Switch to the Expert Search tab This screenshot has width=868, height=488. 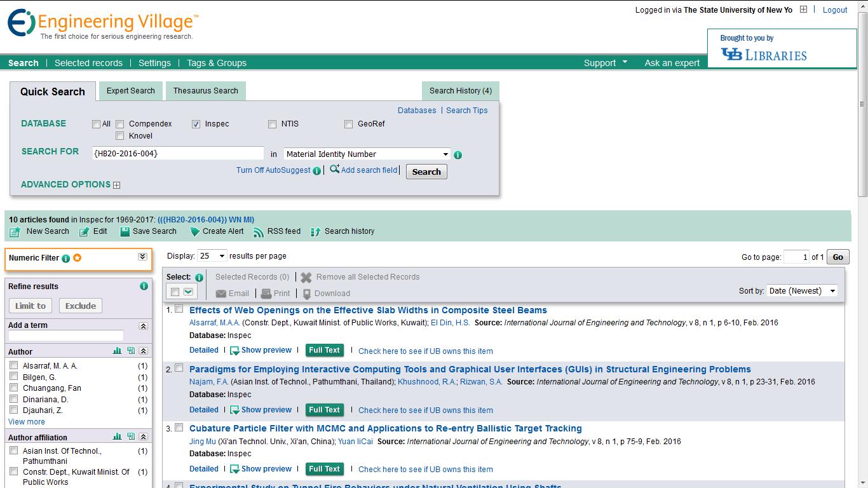(131, 90)
